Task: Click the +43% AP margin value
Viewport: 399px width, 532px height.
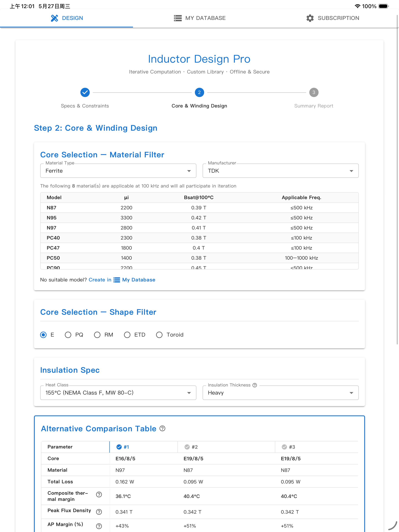Action: pos(122,526)
